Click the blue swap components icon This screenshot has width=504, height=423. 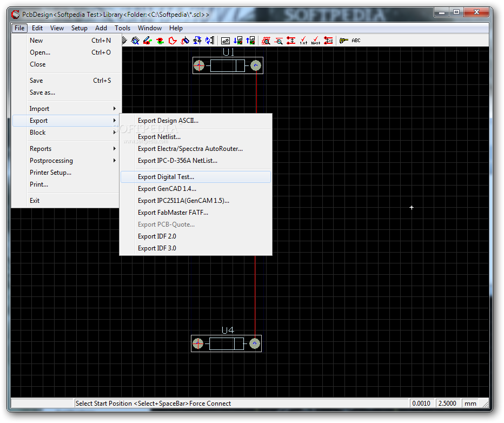pyautogui.click(x=197, y=41)
